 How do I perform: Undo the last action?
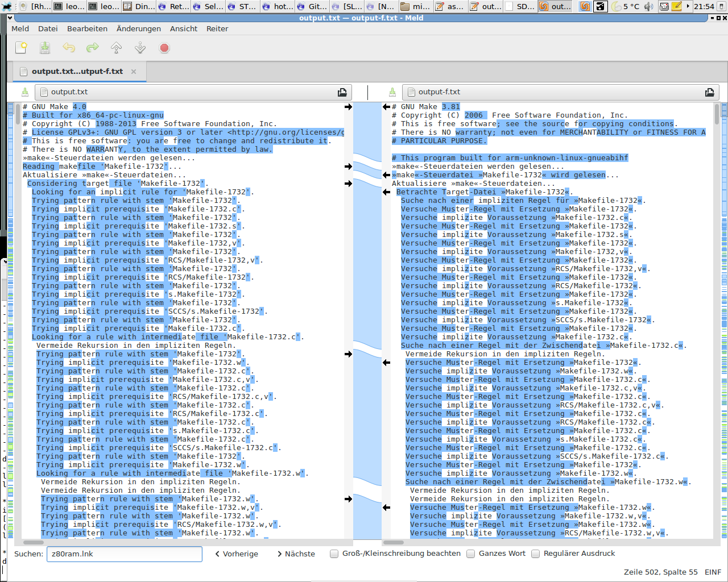[69, 48]
